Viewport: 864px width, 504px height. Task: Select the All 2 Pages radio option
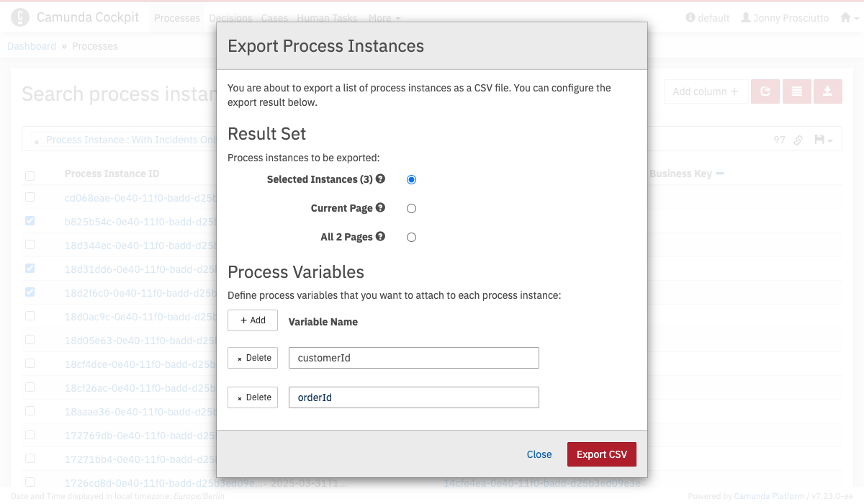411,237
